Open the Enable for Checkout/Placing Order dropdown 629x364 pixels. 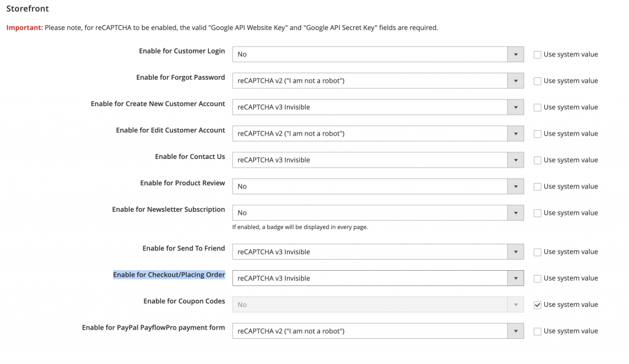coord(377,278)
